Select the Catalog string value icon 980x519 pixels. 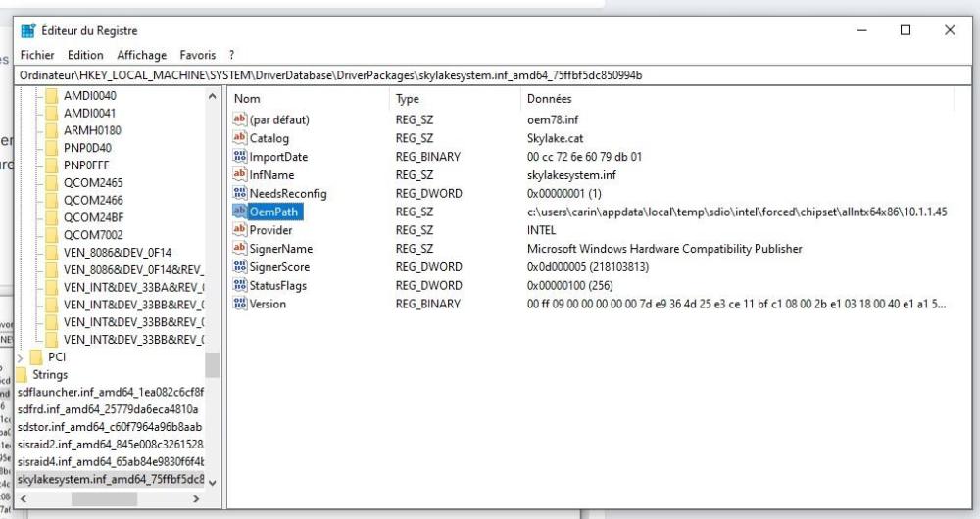click(239, 138)
